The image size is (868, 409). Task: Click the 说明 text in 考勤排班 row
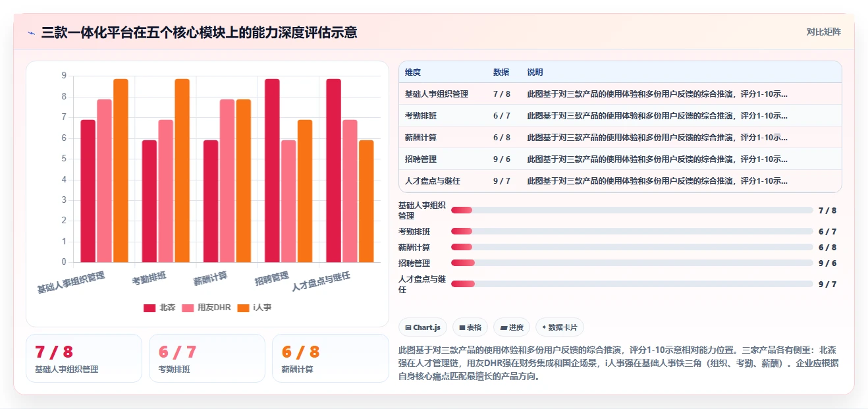click(657, 116)
